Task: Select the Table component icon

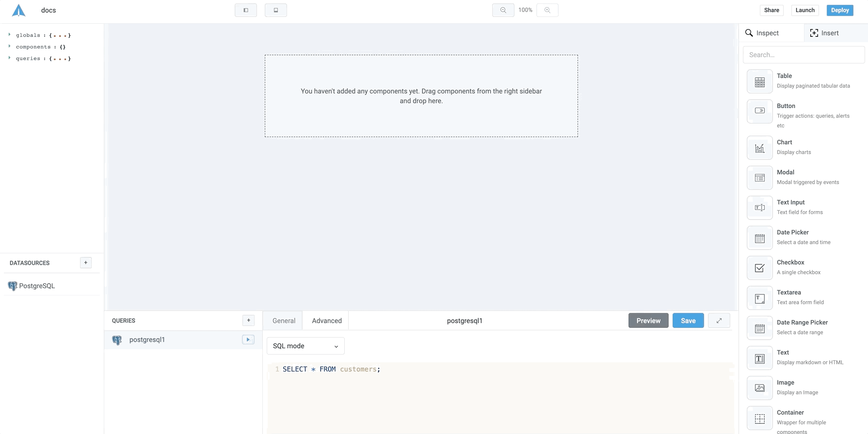Action: pos(759,82)
